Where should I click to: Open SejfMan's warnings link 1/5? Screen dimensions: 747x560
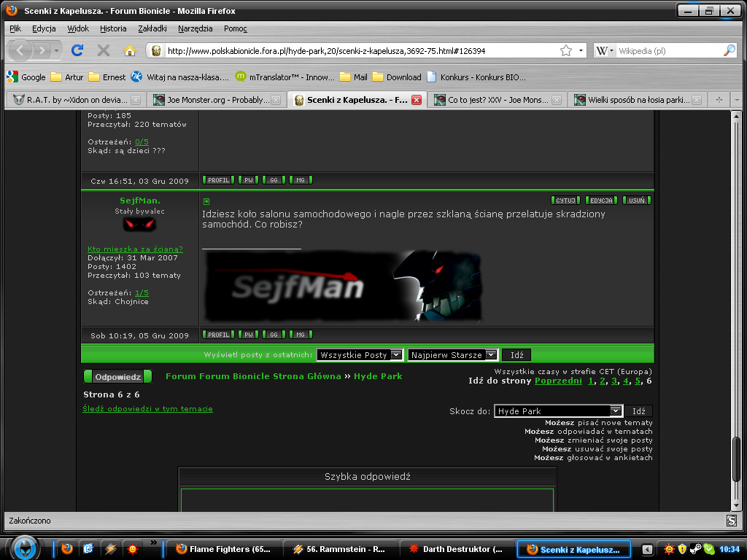pyautogui.click(x=142, y=293)
